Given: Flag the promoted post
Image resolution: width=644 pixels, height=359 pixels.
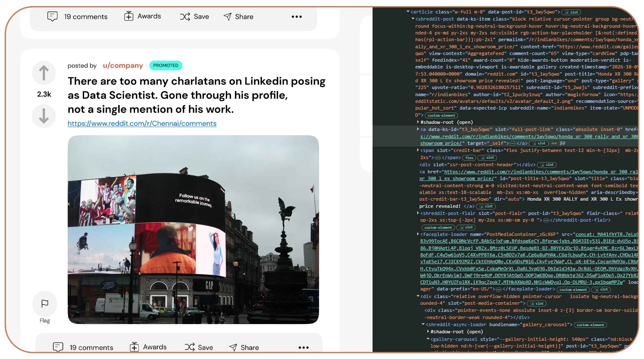Looking at the screenshot, I should coord(45,304).
